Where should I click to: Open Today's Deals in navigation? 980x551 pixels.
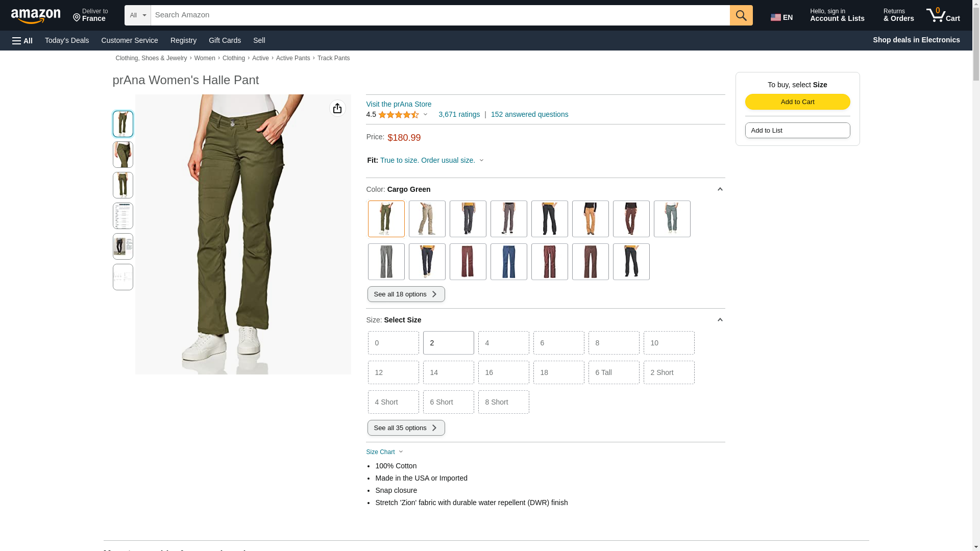pyautogui.click(x=67, y=40)
